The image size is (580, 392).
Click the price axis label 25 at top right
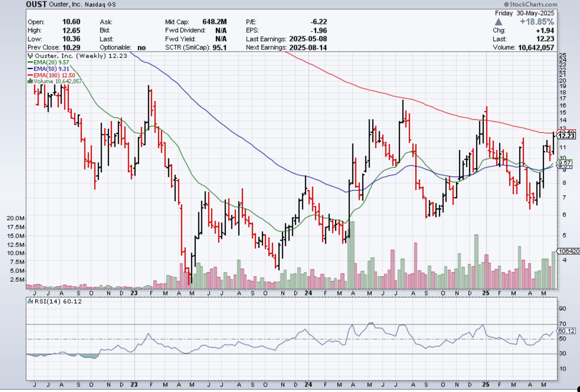coord(563,55)
